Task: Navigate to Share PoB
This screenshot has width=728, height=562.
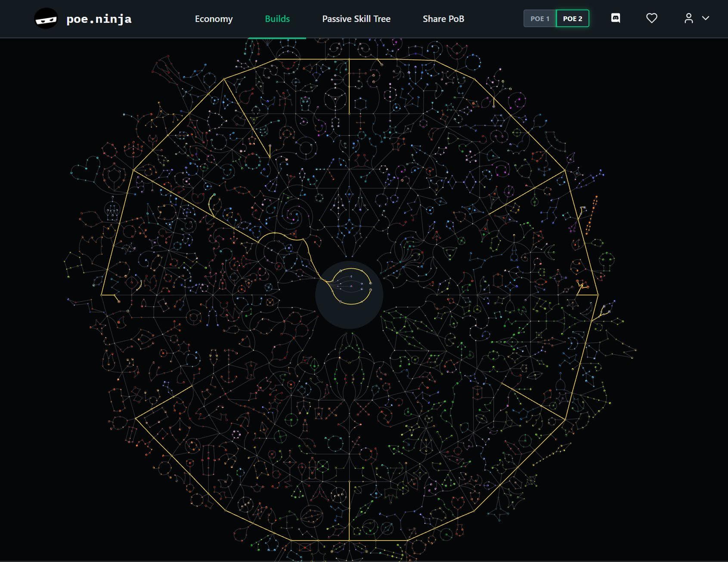Action: pyautogui.click(x=443, y=19)
